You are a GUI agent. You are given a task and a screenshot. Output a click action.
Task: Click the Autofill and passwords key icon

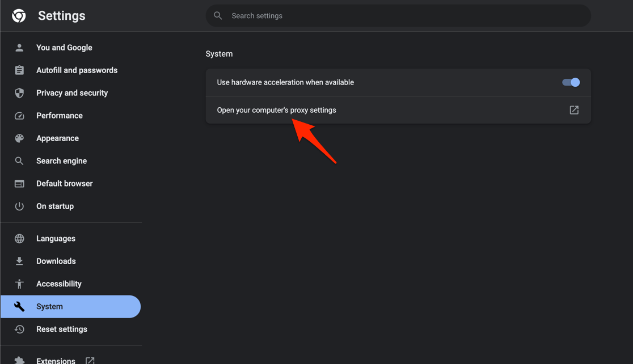pos(19,70)
